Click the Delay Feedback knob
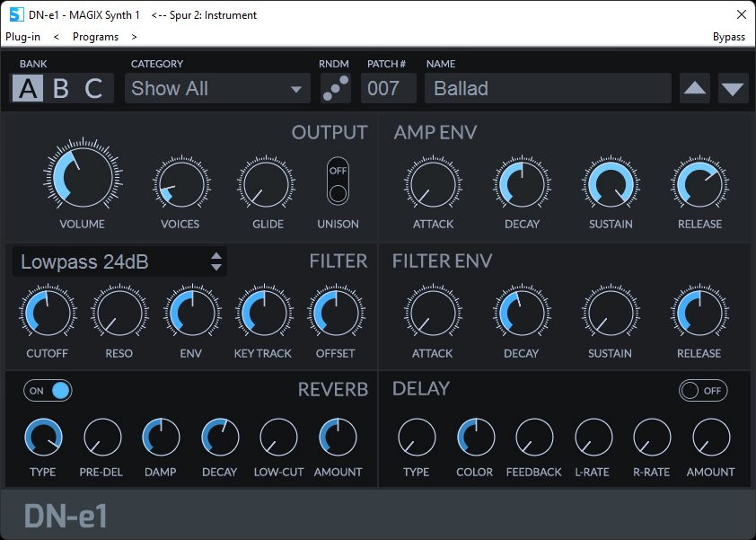756x540 pixels. (535, 438)
